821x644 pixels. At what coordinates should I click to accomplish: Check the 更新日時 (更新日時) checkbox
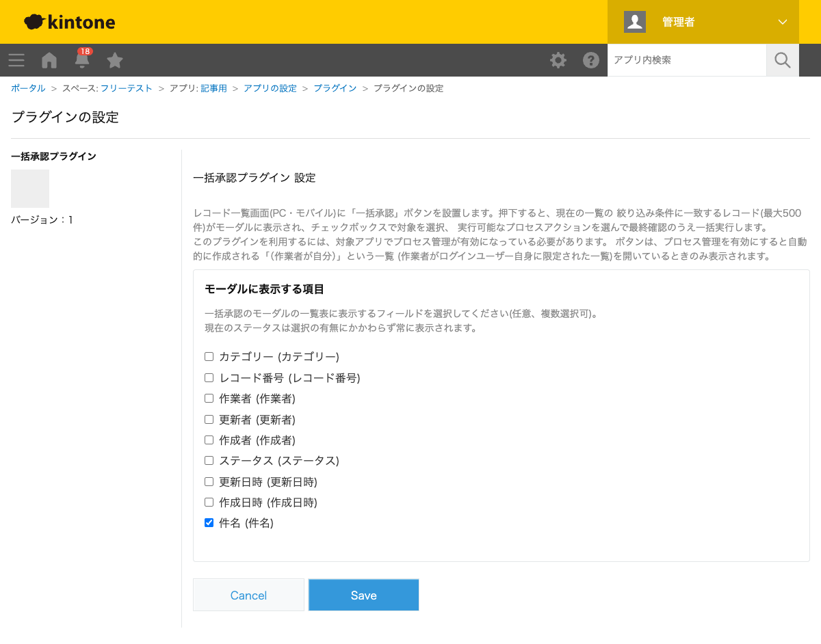tap(209, 481)
